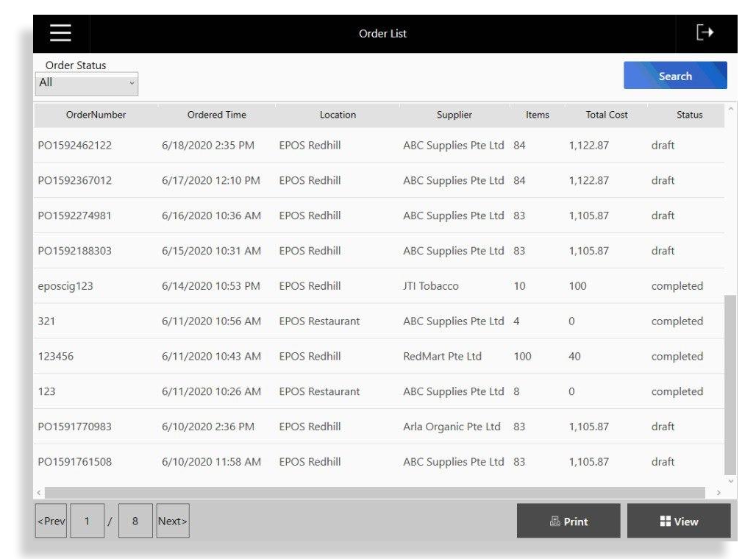Click draft status of PO1591761508
This screenshot has width=756, height=559.
(x=663, y=462)
